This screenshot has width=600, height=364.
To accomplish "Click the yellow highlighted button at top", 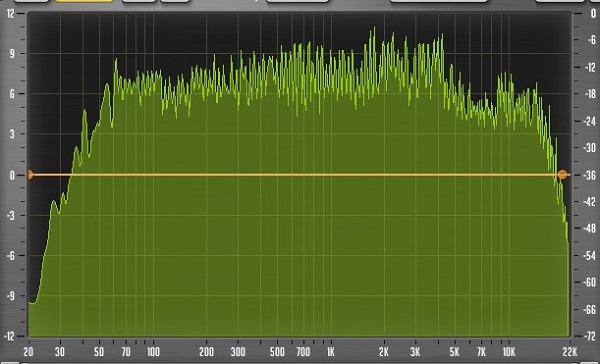I will click(83, 1).
